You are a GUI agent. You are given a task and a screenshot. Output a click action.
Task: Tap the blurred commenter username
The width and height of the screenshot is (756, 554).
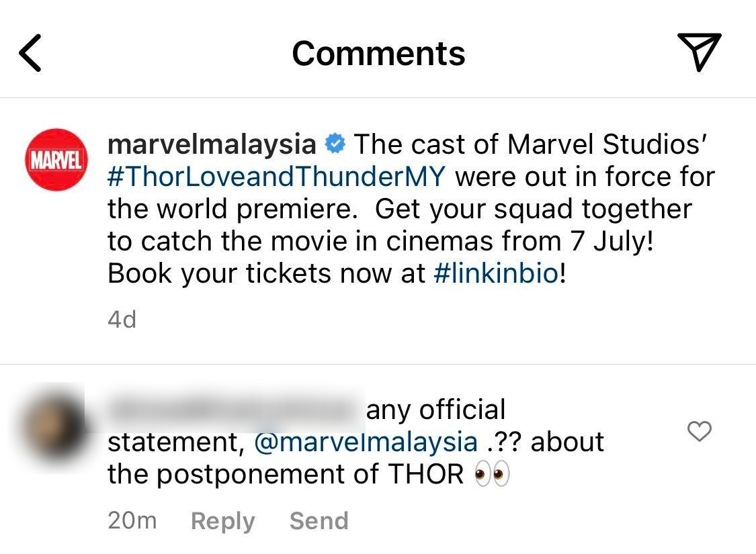click(x=231, y=410)
